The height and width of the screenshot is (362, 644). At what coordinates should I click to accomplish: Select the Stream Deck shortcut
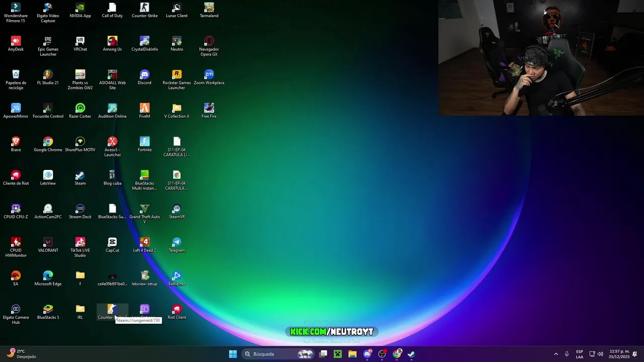[x=80, y=212]
